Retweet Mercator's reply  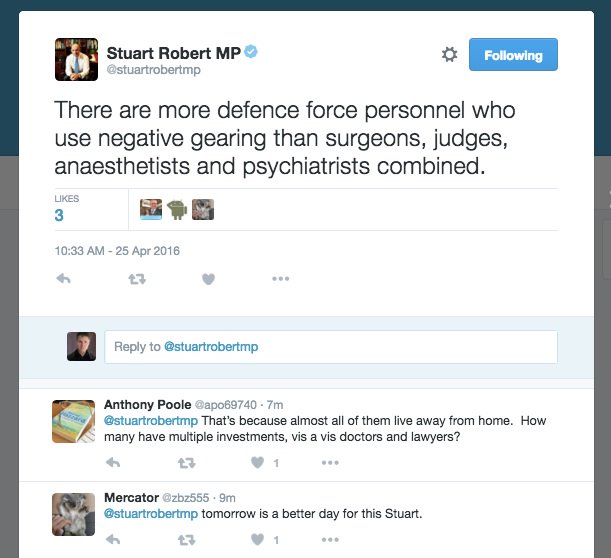click(186, 540)
